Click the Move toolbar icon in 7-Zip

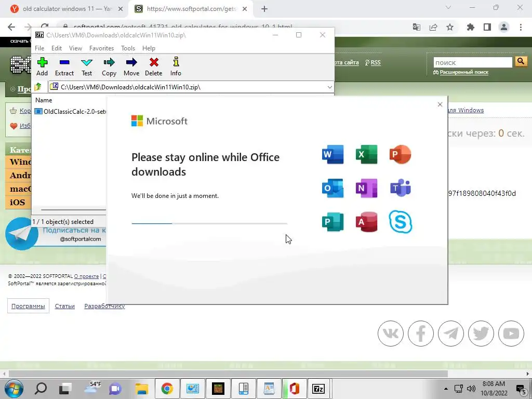pyautogui.click(x=131, y=66)
